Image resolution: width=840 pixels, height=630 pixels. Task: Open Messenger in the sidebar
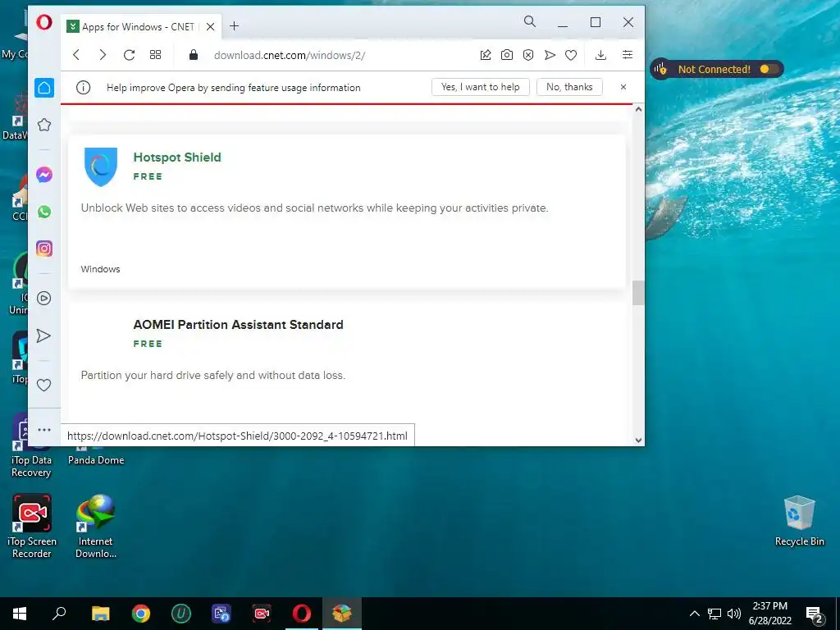pos(44,174)
